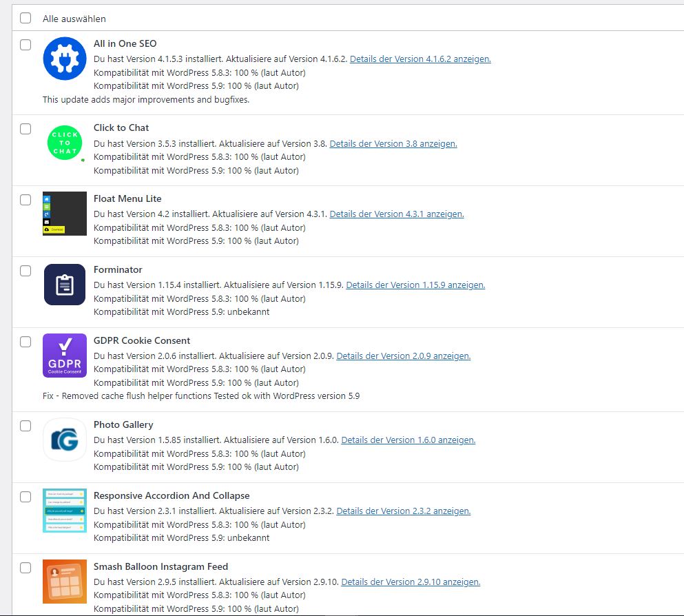This screenshot has height=616, width=684.
Task: Select the Click to Chat checkbox
Action: tap(25, 129)
